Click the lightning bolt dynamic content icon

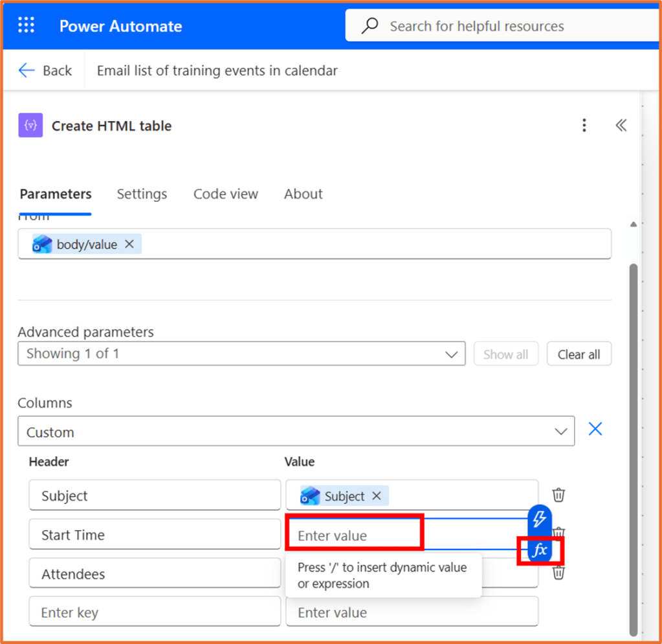pyautogui.click(x=540, y=518)
